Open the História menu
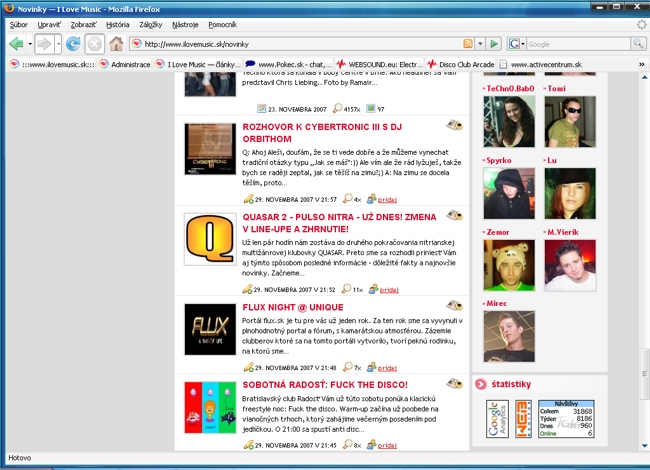Screen dimensions: 650x470 point(118,24)
